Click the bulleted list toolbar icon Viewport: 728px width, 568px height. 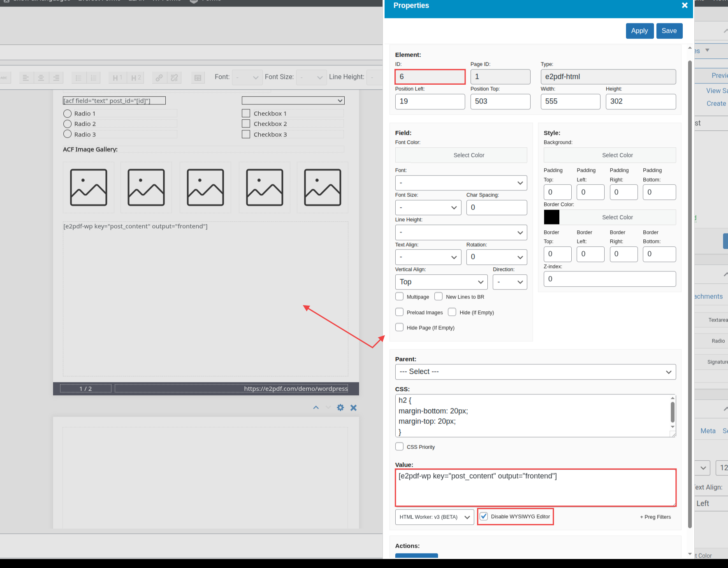pos(79,78)
